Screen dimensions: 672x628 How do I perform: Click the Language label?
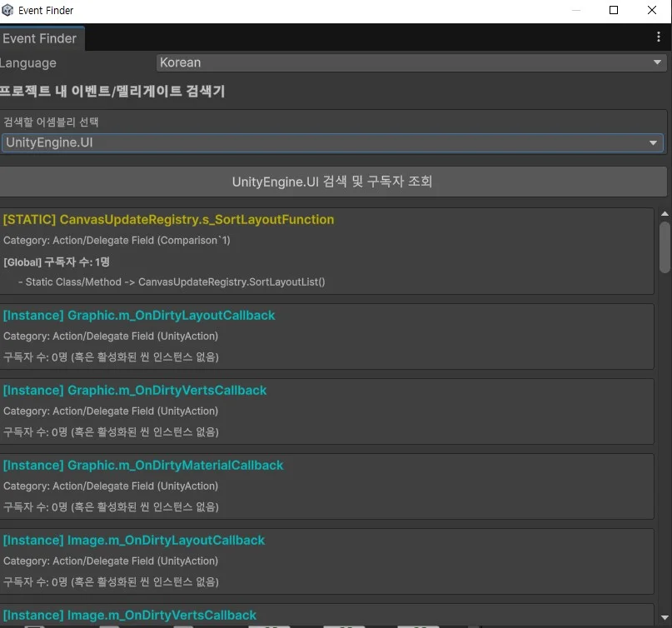click(28, 63)
